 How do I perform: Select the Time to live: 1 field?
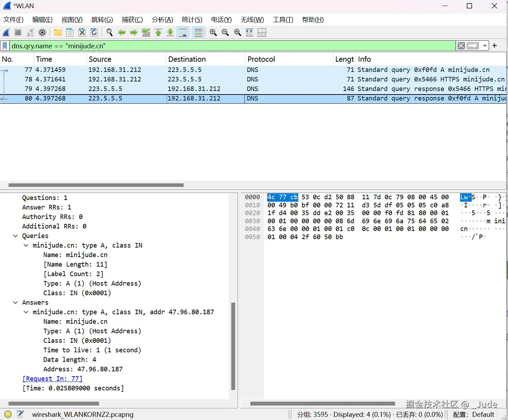tap(92, 350)
